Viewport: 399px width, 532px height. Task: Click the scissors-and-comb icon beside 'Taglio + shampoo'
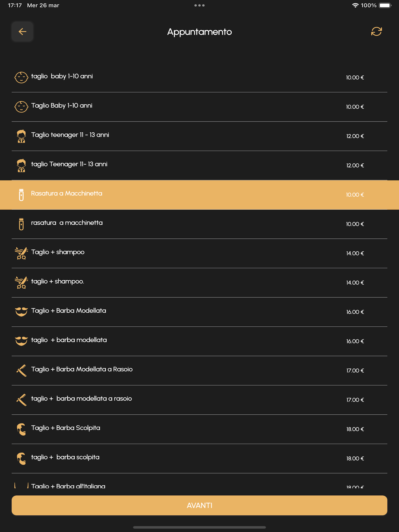(x=21, y=253)
